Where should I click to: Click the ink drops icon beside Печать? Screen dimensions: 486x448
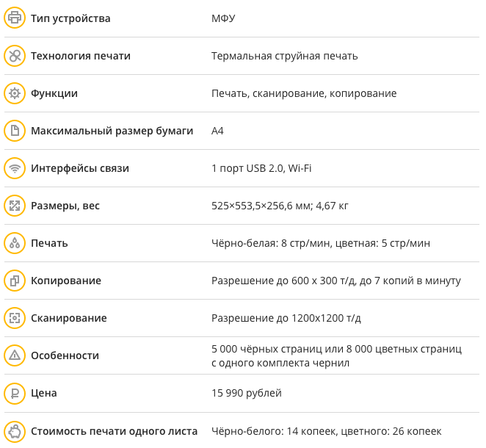(x=14, y=243)
